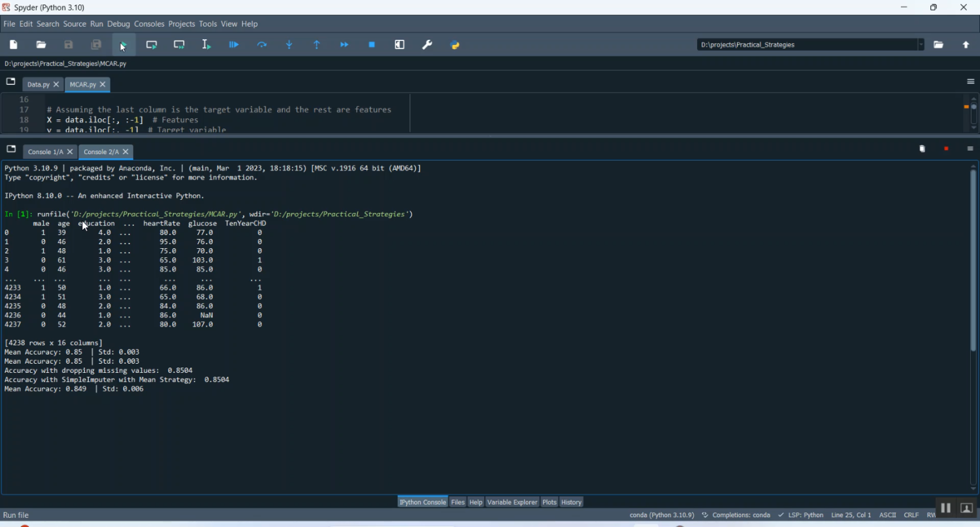Close the Console 1/A tab
This screenshot has height=527, width=980.
pos(71,152)
